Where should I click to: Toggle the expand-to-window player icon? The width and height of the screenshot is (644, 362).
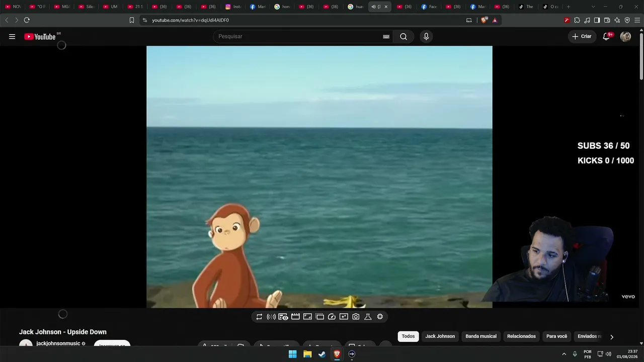click(x=307, y=317)
